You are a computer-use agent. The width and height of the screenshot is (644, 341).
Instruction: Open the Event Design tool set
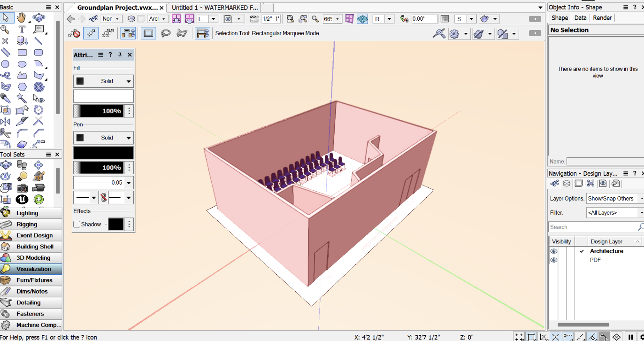(31, 235)
